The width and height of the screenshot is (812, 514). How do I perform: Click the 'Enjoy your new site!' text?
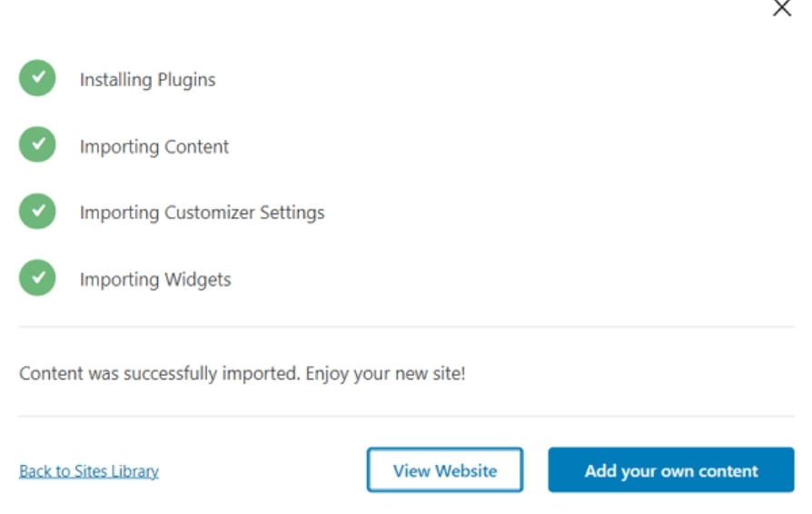[385, 373]
